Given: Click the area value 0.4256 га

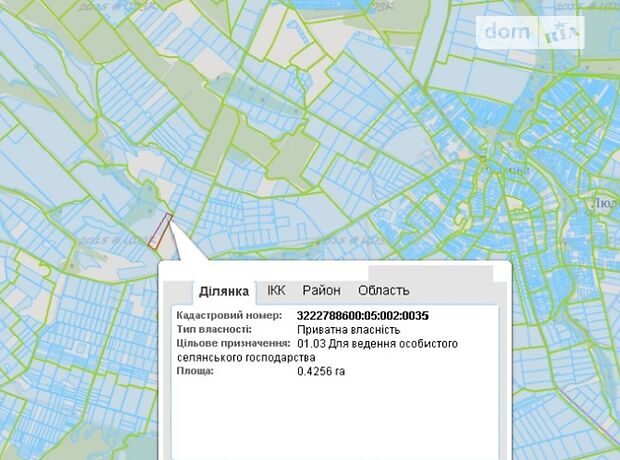Looking at the screenshot, I should point(321,371).
